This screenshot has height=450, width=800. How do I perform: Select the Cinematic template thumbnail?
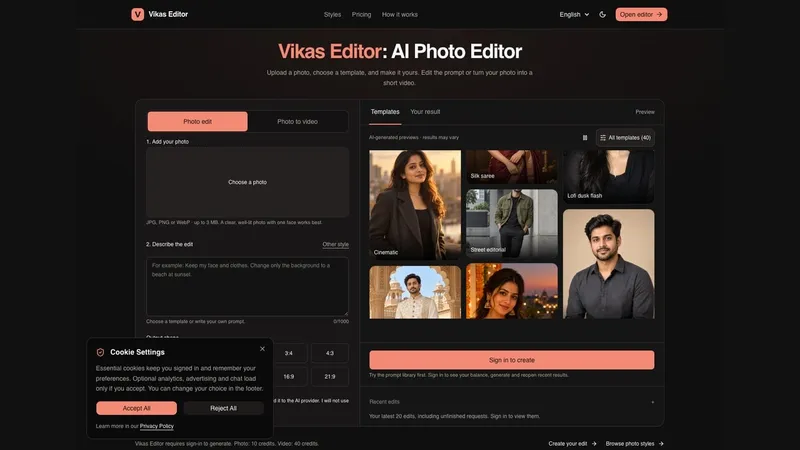click(415, 205)
